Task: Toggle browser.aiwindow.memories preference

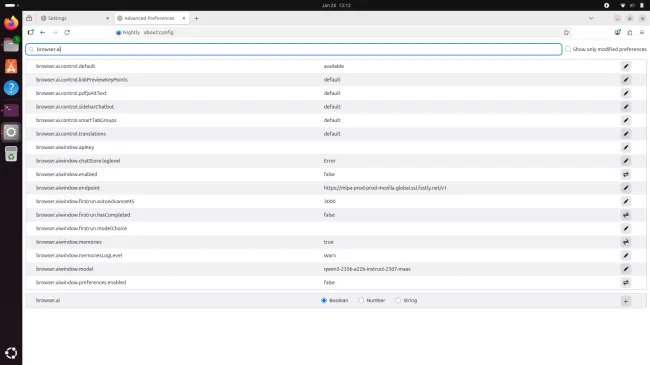Action: click(626, 242)
